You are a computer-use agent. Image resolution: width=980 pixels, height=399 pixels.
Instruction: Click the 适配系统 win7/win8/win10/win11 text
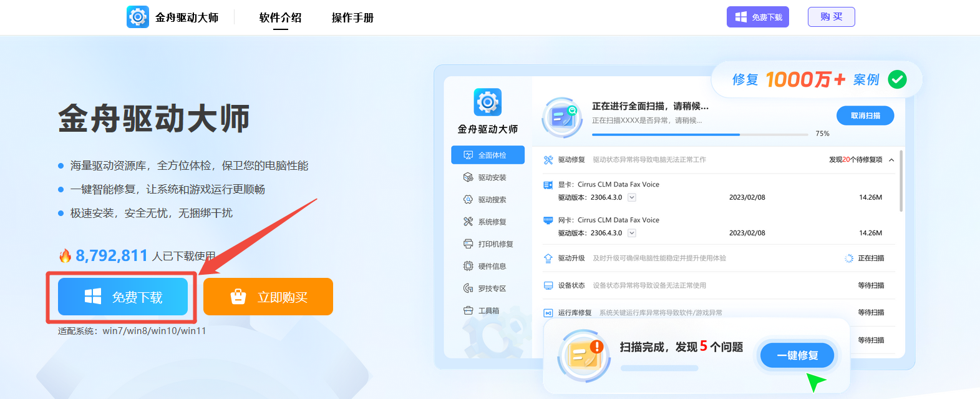[x=132, y=331]
